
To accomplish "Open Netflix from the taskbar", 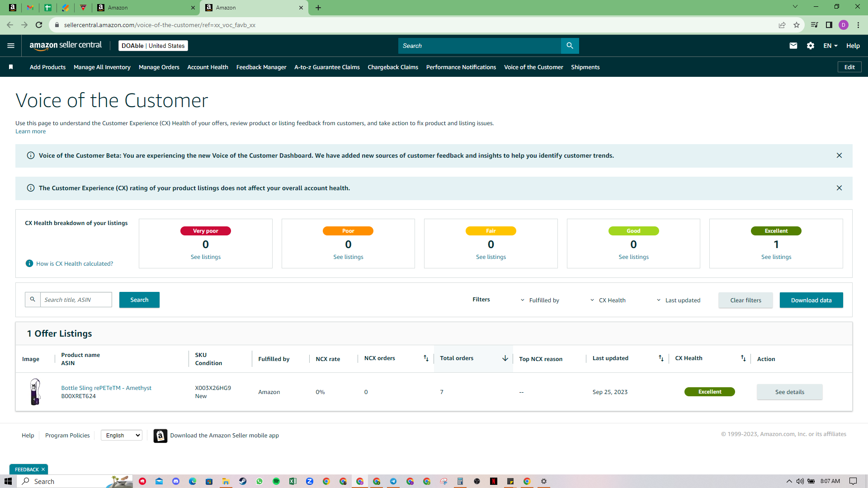I will pos(494,481).
